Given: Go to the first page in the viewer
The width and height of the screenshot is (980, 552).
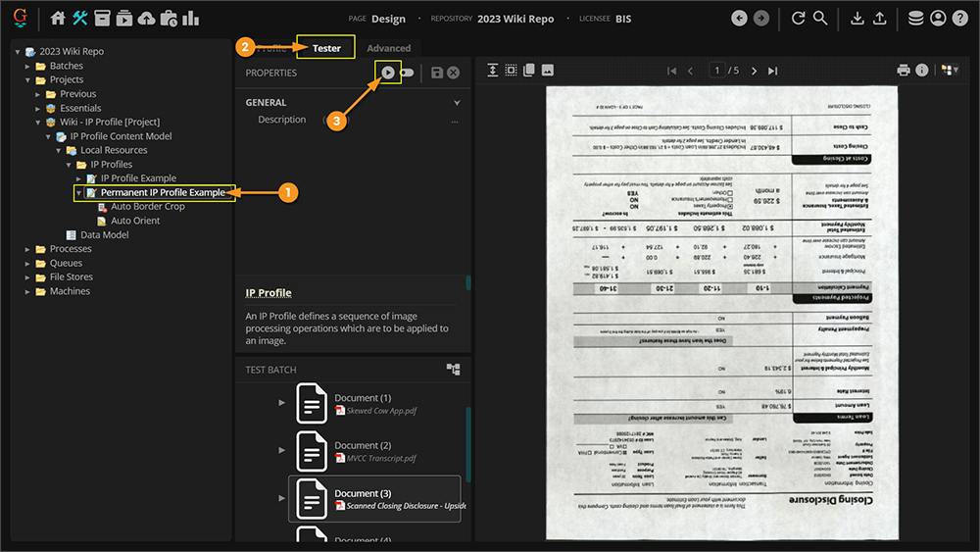Looking at the screenshot, I should tap(672, 71).
